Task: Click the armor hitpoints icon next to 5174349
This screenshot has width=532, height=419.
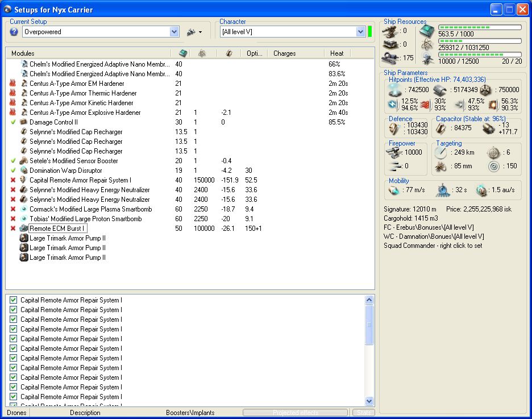Action: click(440, 90)
